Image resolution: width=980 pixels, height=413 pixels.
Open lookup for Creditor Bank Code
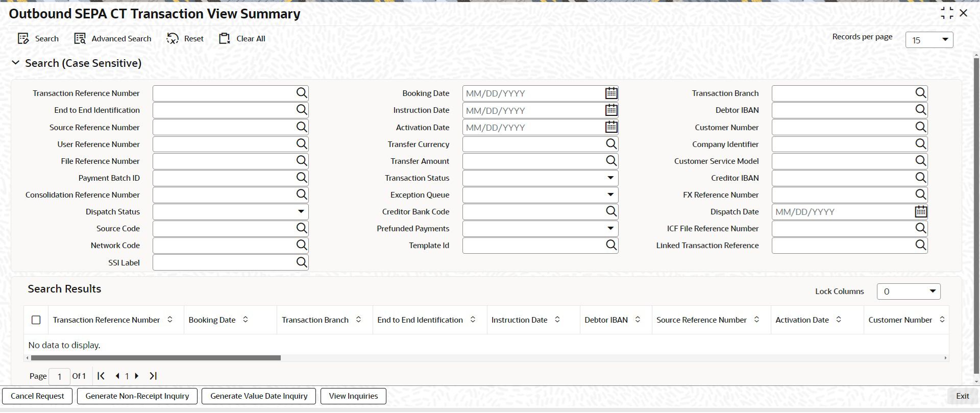point(611,211)
